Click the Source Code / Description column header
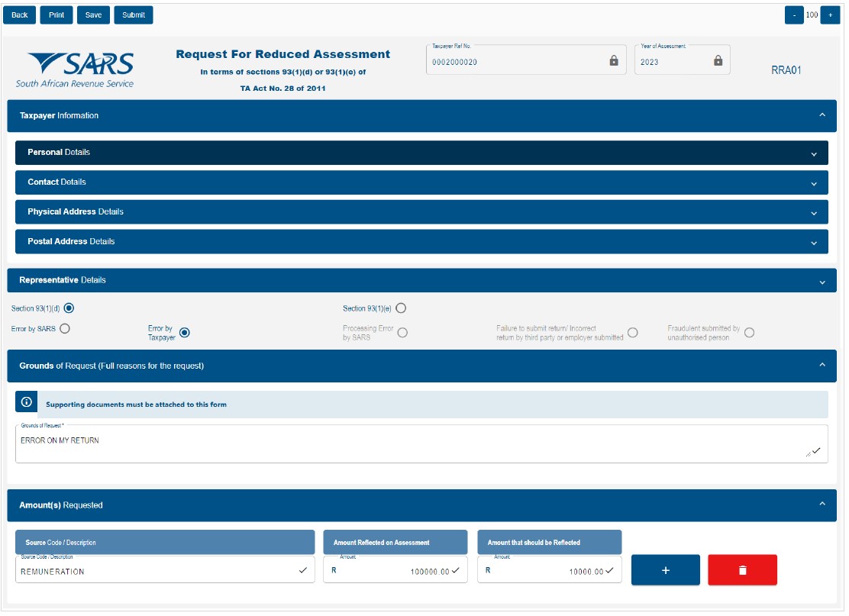 [165, 543]
